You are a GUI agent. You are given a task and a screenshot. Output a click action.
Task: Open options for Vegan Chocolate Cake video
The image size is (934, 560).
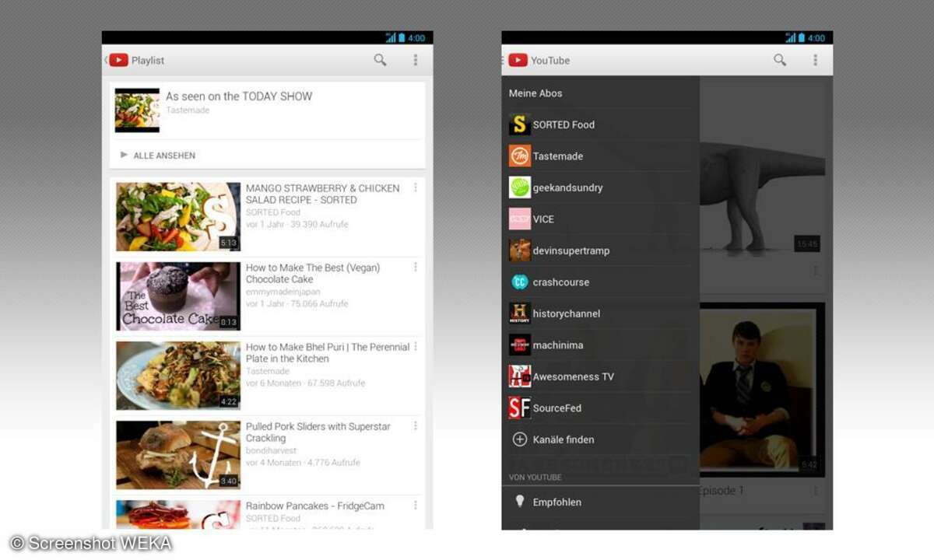(416, 267)
